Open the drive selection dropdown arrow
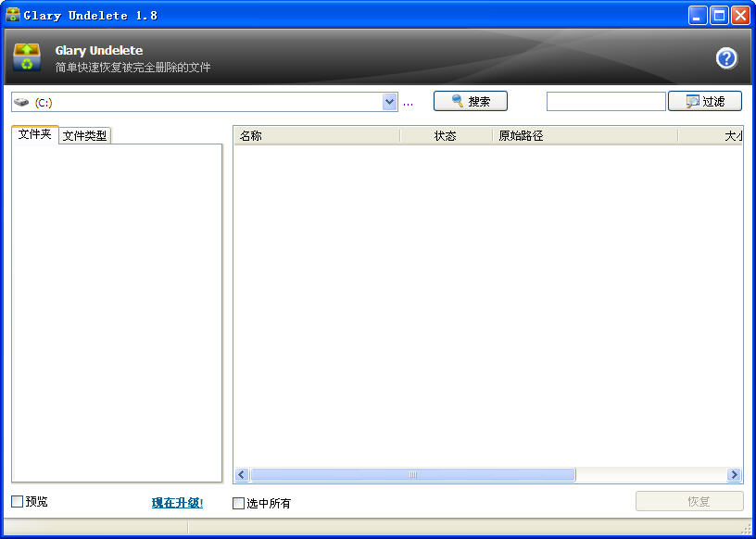This screenshot has width=756, height=539. [x=389, y=102]
